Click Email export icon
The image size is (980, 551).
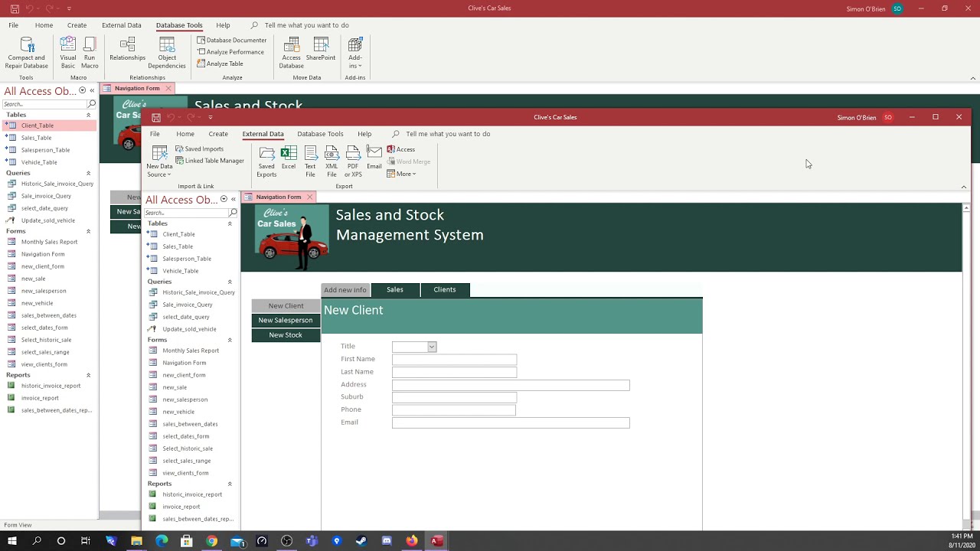click(x=374, y=158)
